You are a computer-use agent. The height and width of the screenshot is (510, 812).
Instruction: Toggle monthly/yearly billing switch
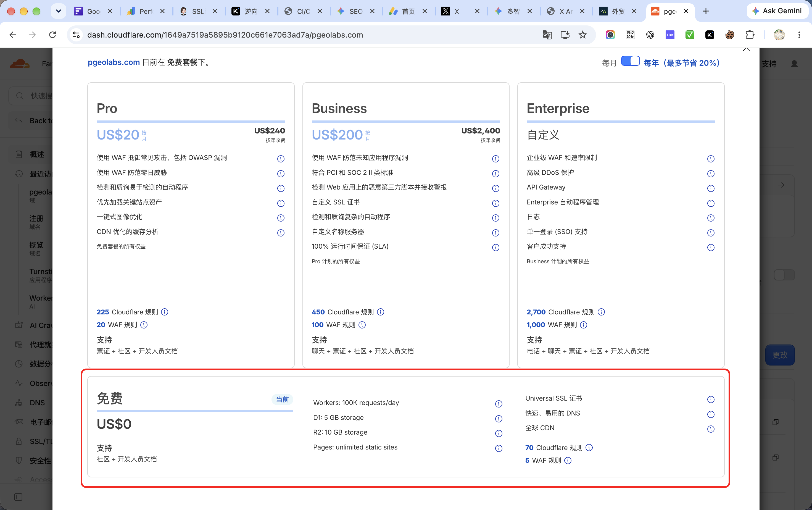630,61
